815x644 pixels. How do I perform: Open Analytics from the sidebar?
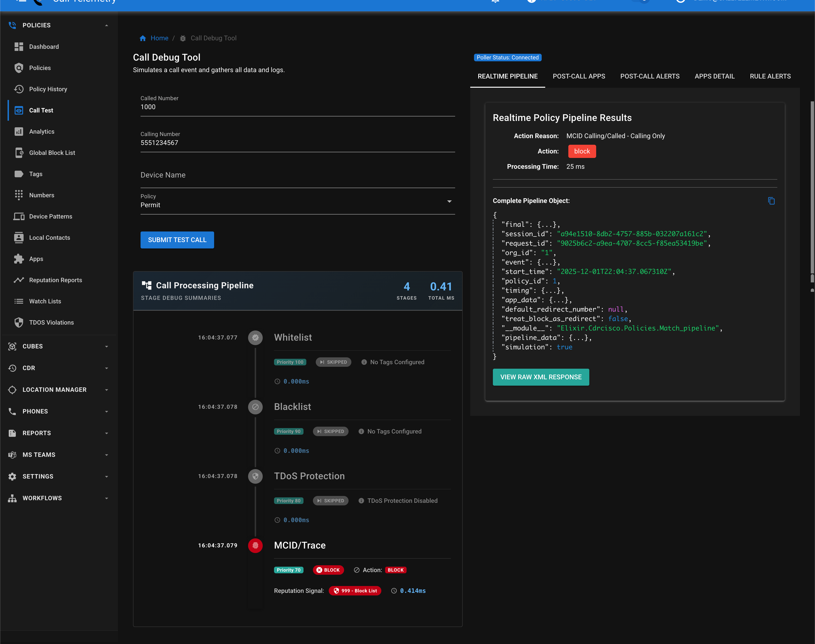(x=58, y=132)
